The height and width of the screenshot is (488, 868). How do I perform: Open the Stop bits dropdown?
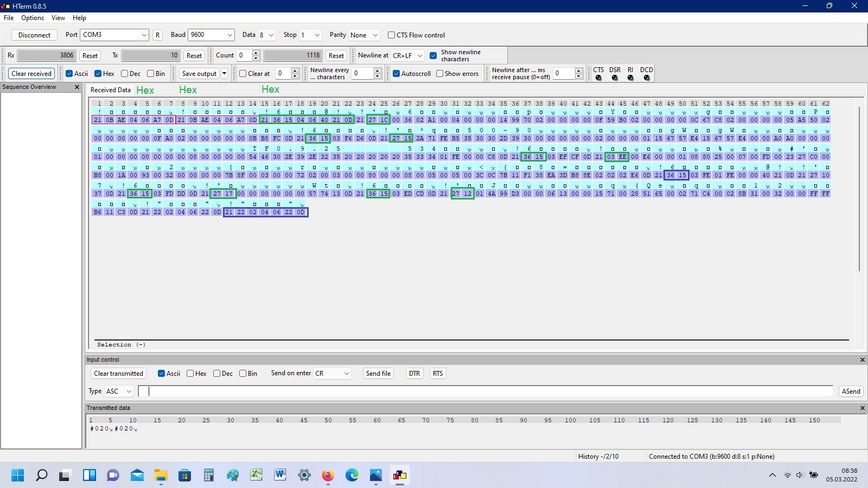310,35
